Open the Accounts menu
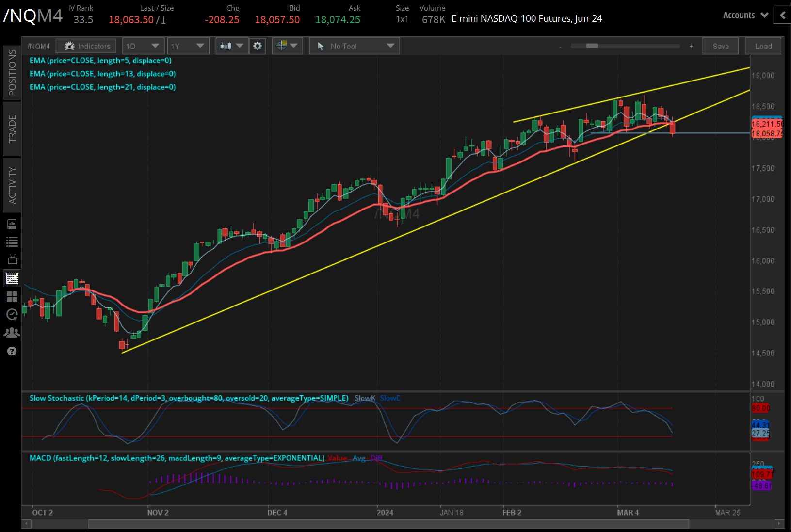This screenshot has height=532, width=791. coord(744,15)
